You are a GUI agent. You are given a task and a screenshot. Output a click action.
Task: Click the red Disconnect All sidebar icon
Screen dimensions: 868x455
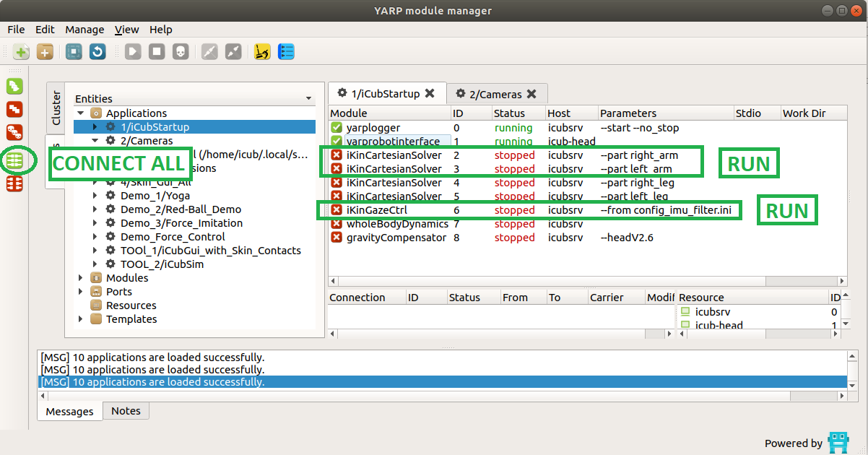(14, 184)
